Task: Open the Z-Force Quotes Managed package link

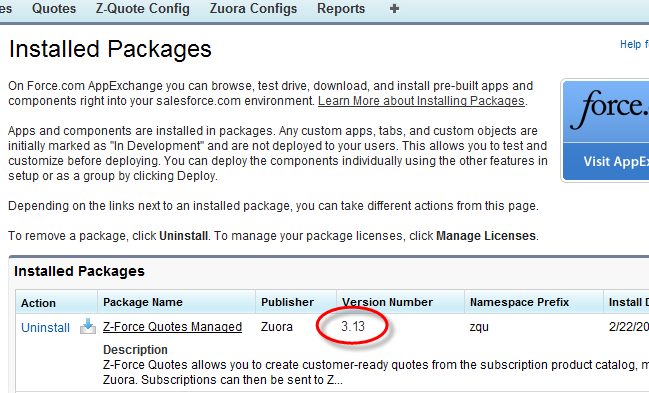Action: pyautogui.click(x=173, y=327)
